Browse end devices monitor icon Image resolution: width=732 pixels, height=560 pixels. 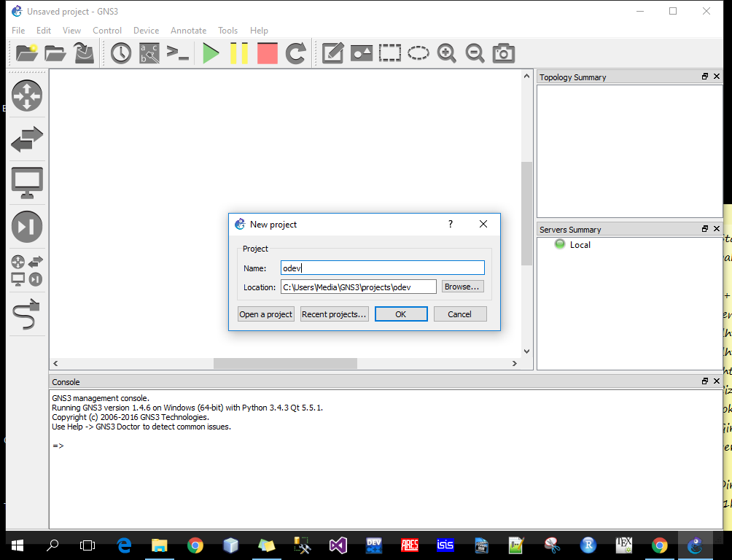[27, 182]
